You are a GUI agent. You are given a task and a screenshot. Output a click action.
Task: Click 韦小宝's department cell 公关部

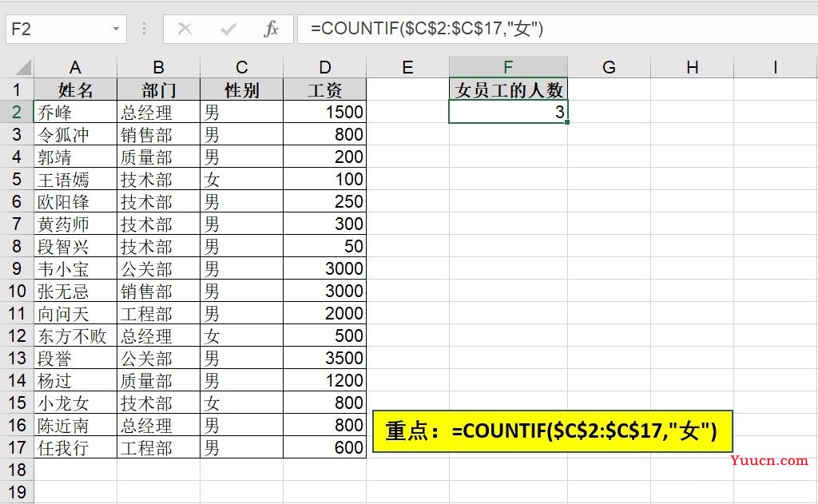159,268
